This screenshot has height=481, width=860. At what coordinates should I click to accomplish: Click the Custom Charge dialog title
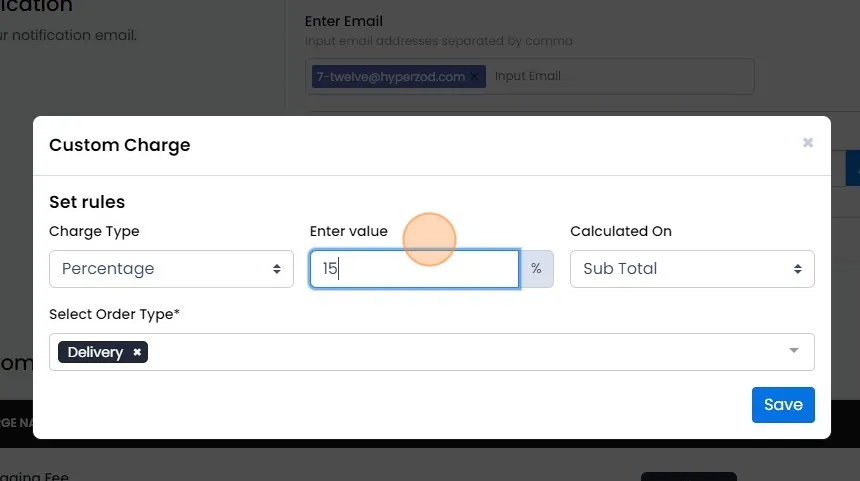120,145
